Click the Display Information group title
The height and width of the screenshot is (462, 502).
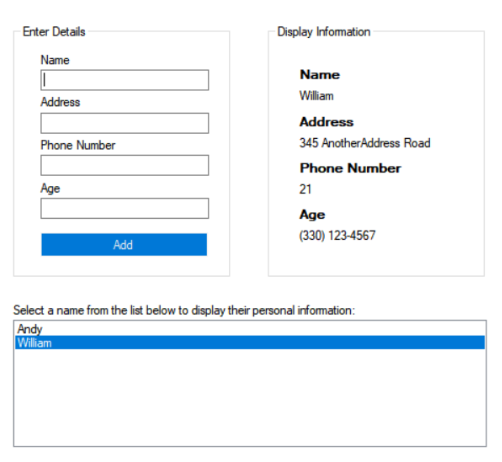point(324,32)
